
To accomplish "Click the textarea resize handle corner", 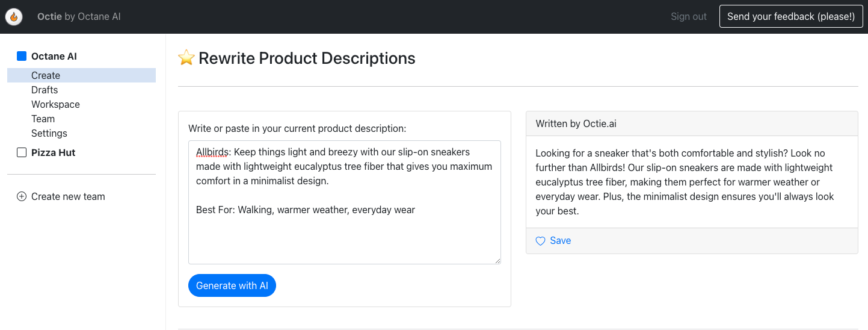I will pos(497,260).
